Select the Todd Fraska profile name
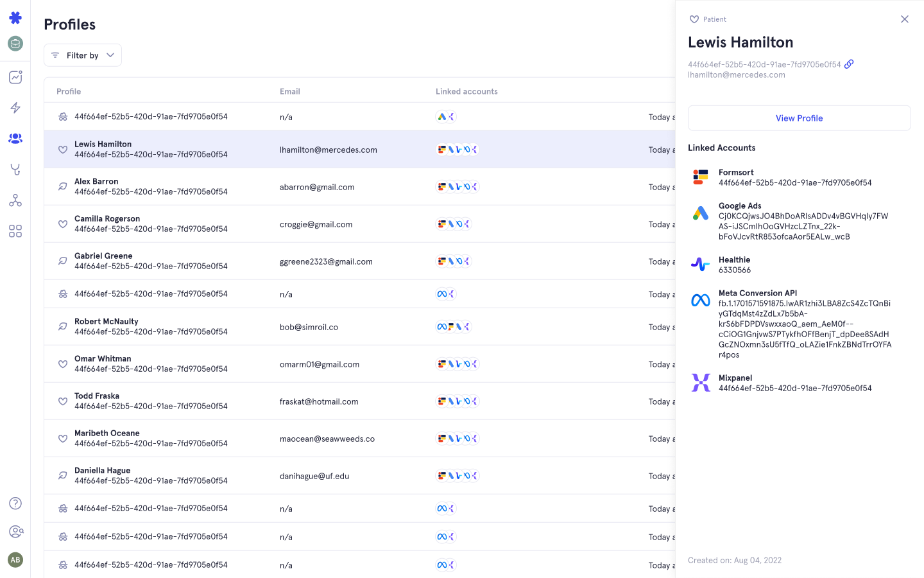This screenshot has height=578, width=924. click(97, 396)
